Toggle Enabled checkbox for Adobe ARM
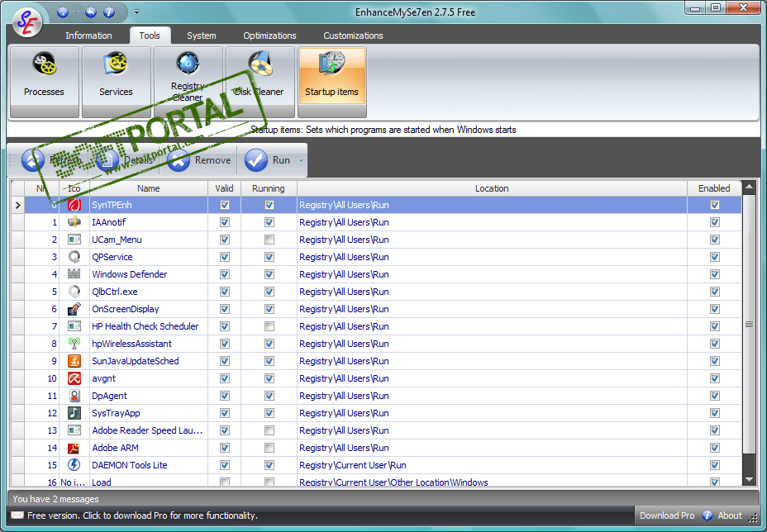 coord(715,449)
